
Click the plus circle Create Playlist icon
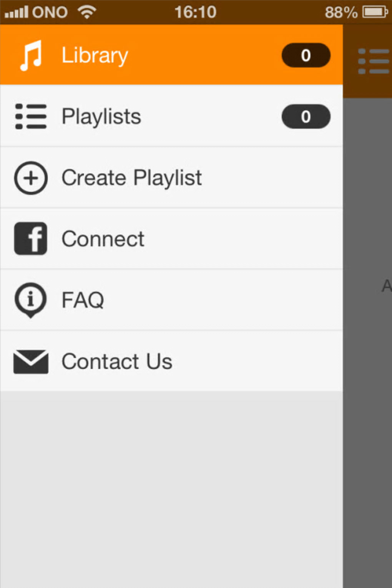31,178
